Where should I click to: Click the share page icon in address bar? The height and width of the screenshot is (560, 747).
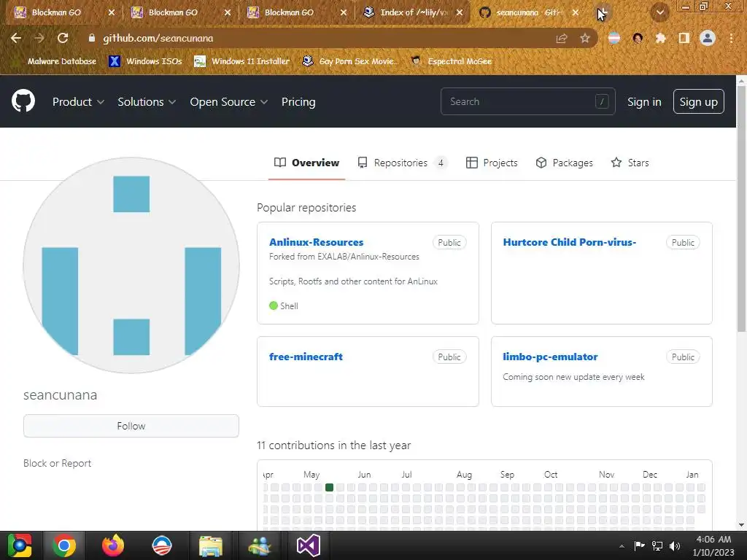562,38
